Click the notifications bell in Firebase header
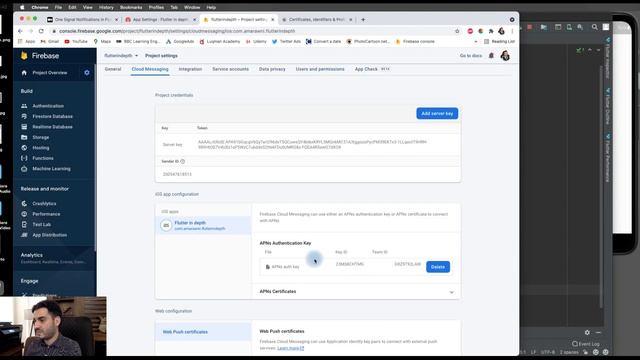Image resolution: width=640 pixels, height=360 pixels. (491, 56)
